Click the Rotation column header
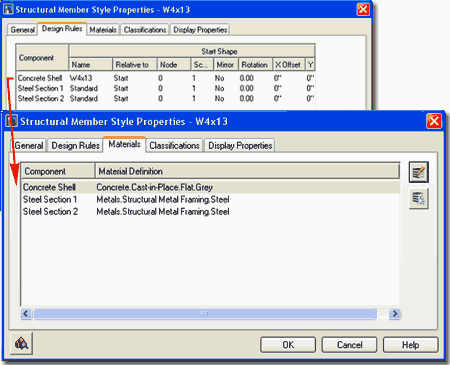Image resolution: width=450 pixels, height=365 pixels. point(255,64)
